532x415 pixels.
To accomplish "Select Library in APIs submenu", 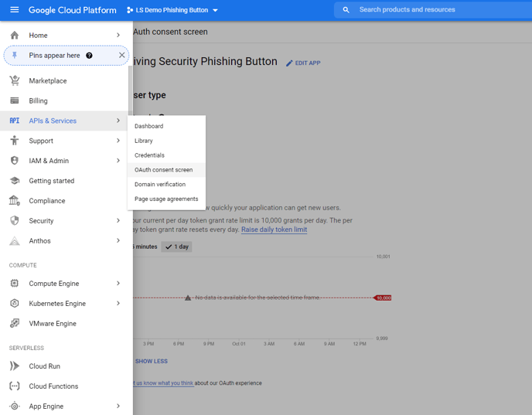I will pos(166,141).
